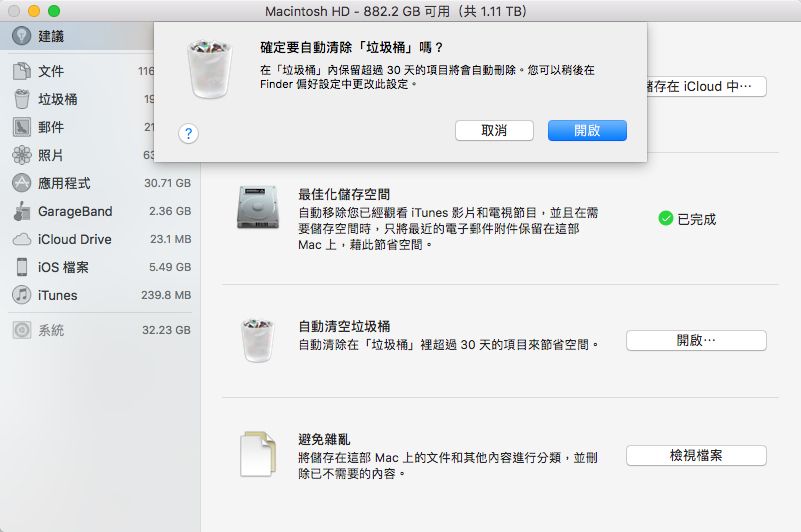This screenshot has height=532, width=801.
Task: Click the green zoom window button
Action: click(x=54, y=11)
